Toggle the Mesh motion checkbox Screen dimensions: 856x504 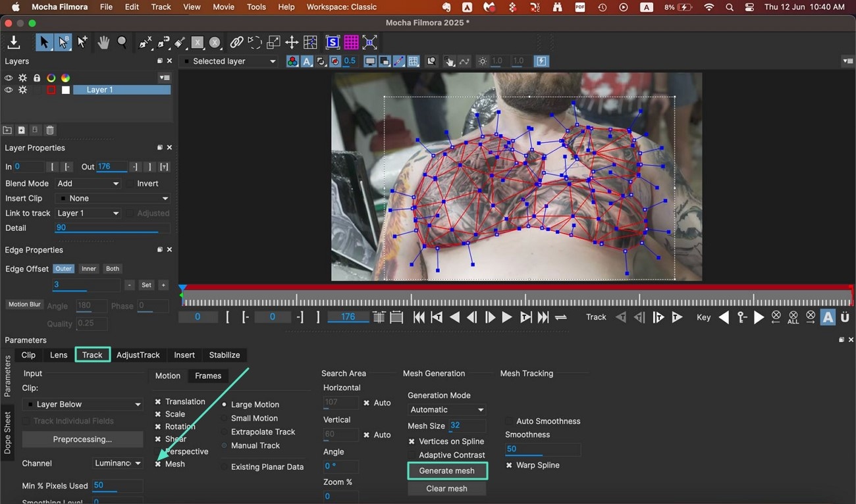158,464
